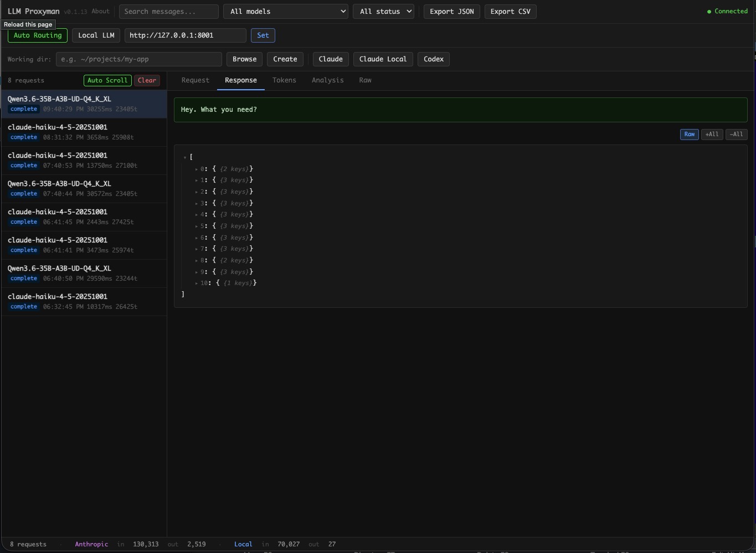
Task: Click the Export CSV button
Action: (511, 12)
